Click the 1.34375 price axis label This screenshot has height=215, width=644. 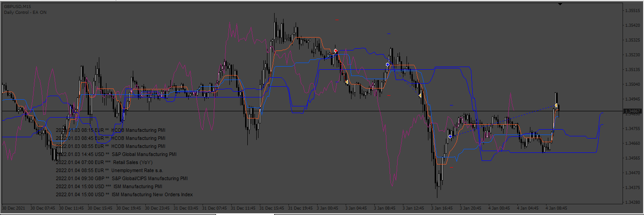pos(633,187)
